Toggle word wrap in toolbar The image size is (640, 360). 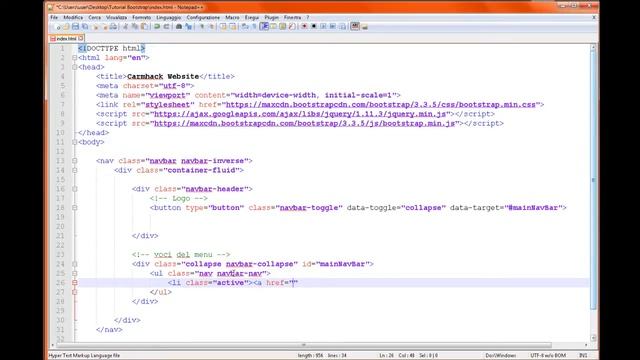(x=245, y=27)
